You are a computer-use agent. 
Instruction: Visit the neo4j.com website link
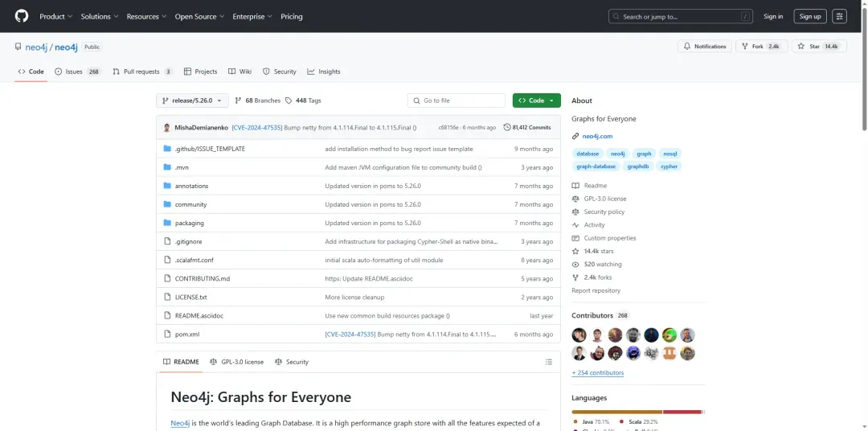click(597, 136)
